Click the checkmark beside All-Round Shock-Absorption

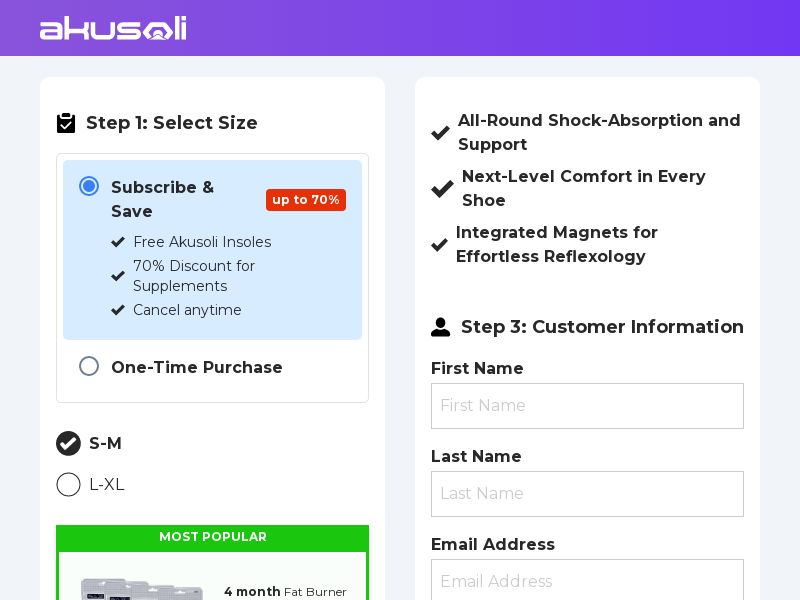[x=440, y=133]
